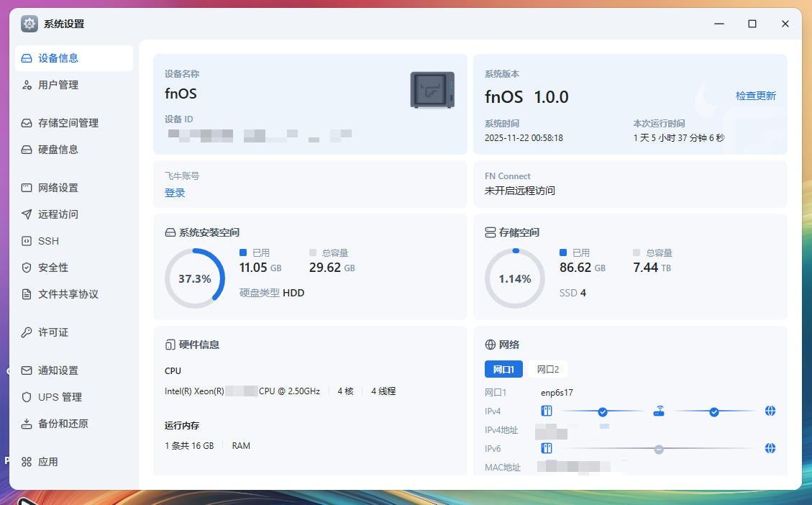Image resolution: width=812 pixels, height=505 pixels.
Task: Open the SSH settings page
Action: click(49, 241)
